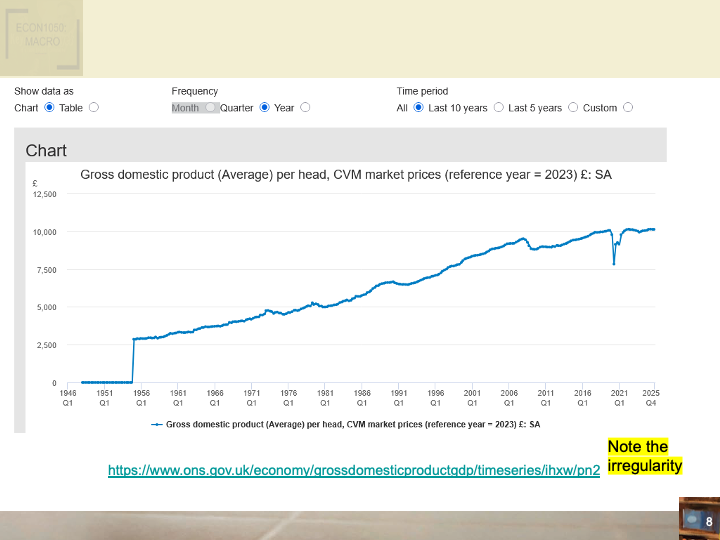The width and height of the screenshot is (720, 540).
Task: Click the yellow 'Note the irregularity' annotation
Action: tap(644, 456)
